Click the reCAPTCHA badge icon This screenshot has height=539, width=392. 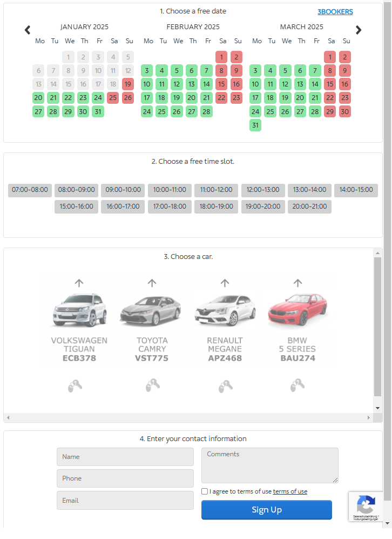(366, 505)
